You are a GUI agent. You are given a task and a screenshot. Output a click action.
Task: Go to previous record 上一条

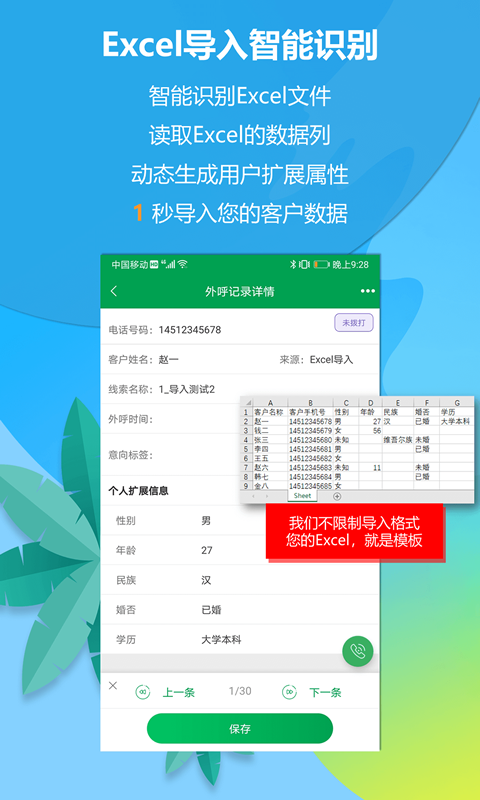pos(165,692)
